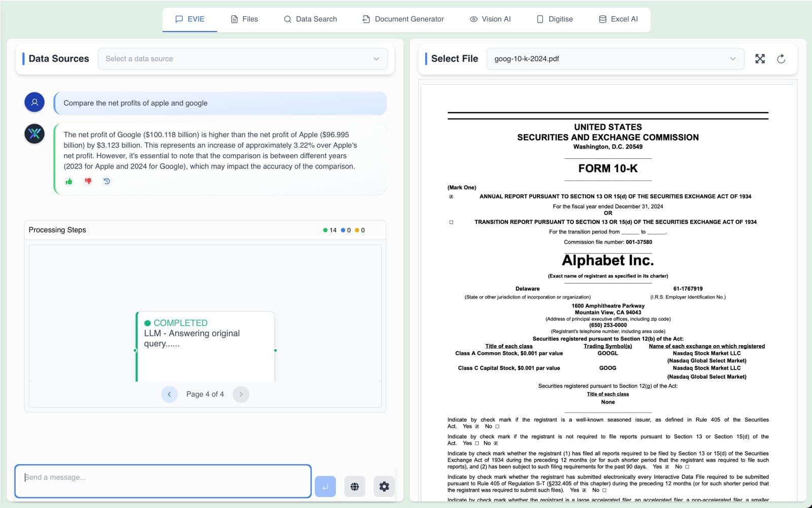The image size is (812, 508).
Task: Go to previous processing step page
Action: pos(170,394)
